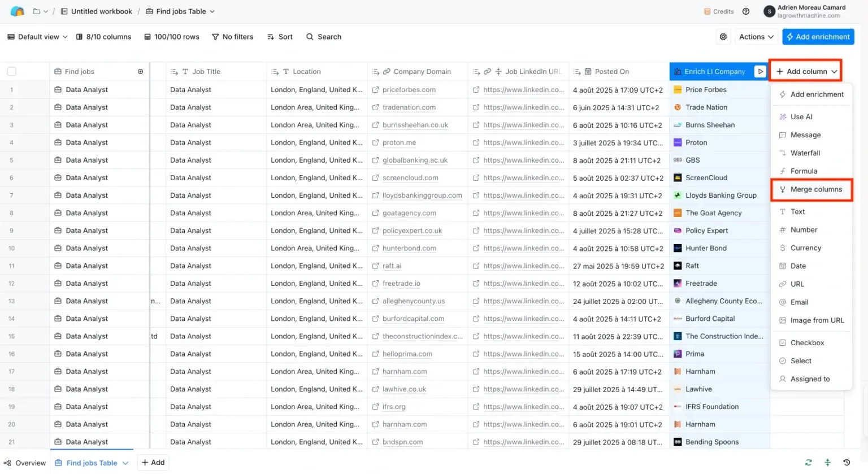Viewport: 868px width, 474px height.
Task: Click the Company Domain column header
Action: point(418,72)
